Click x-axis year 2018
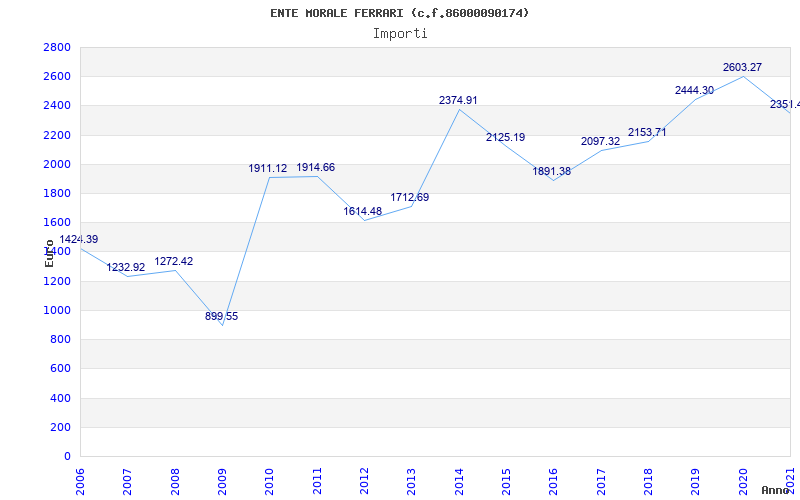 [x=648, y=481]
